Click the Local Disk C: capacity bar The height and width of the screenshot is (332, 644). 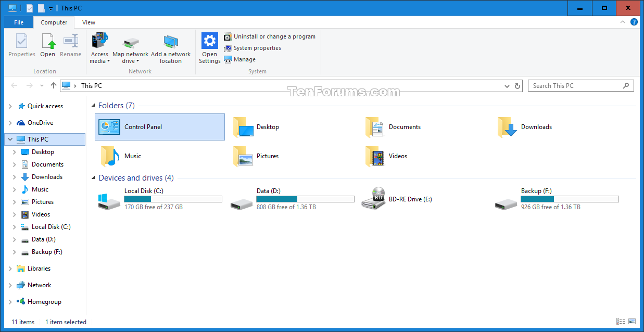coord(173,199)
